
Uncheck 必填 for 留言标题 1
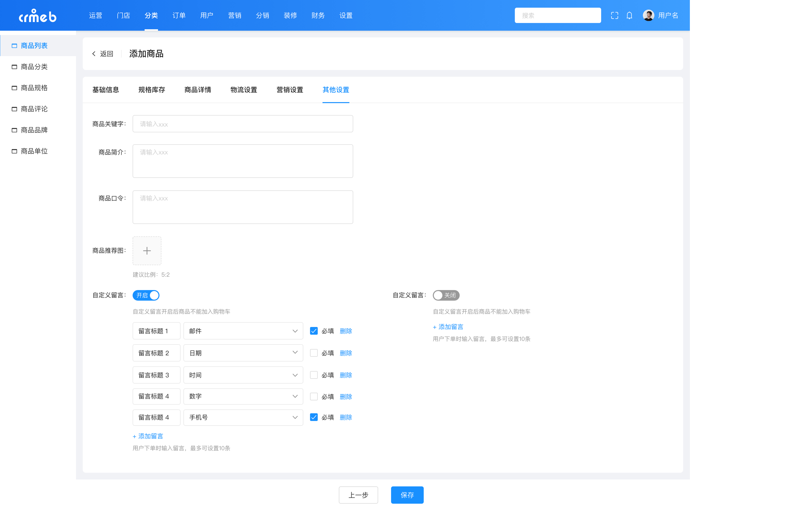click(313, 331)
